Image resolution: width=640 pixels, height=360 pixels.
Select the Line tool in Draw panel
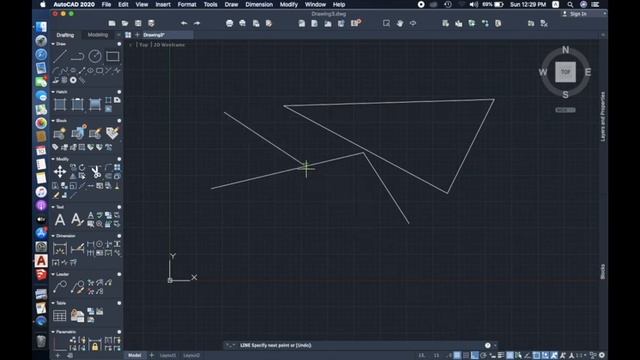click(60, 56)
